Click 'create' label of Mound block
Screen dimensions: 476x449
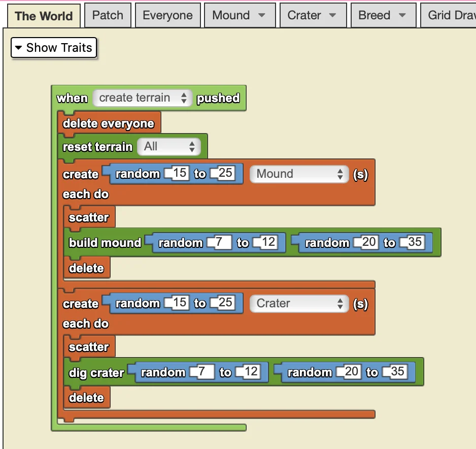[81, 175]
